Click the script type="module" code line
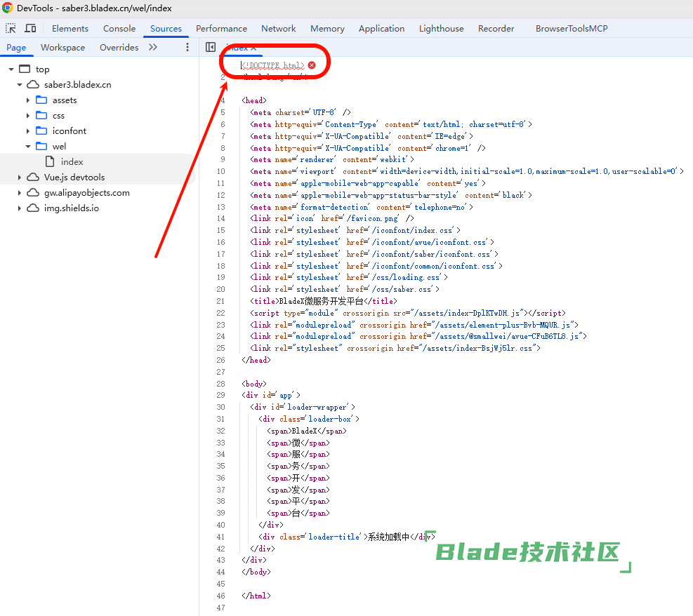Viewport: 693px width, 616px height. [x=407, y=313]
